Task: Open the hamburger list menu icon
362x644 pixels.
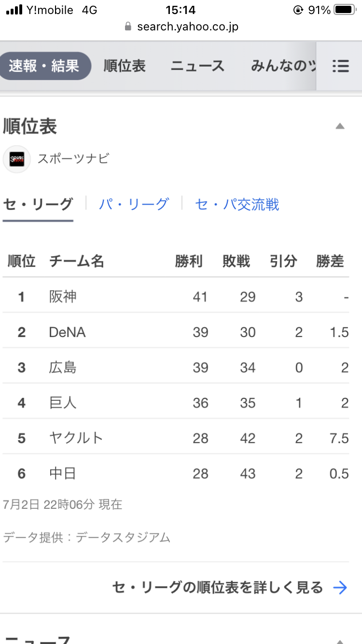Action: [x=341, y=66]
